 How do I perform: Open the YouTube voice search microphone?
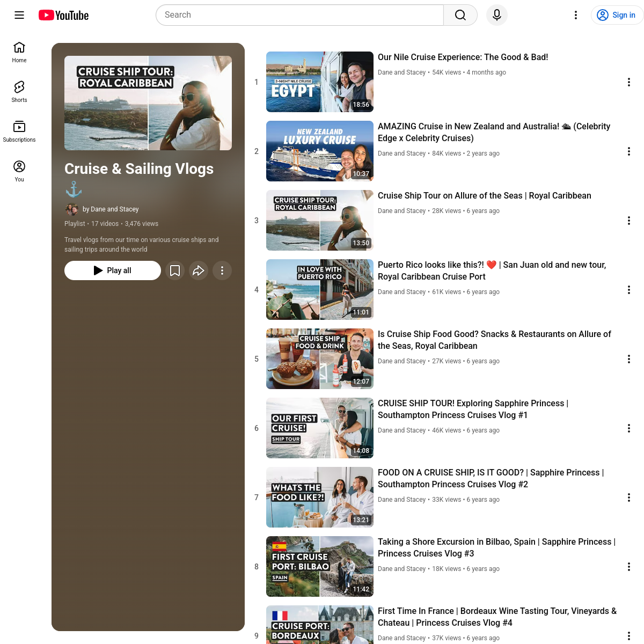pos(496,15)
